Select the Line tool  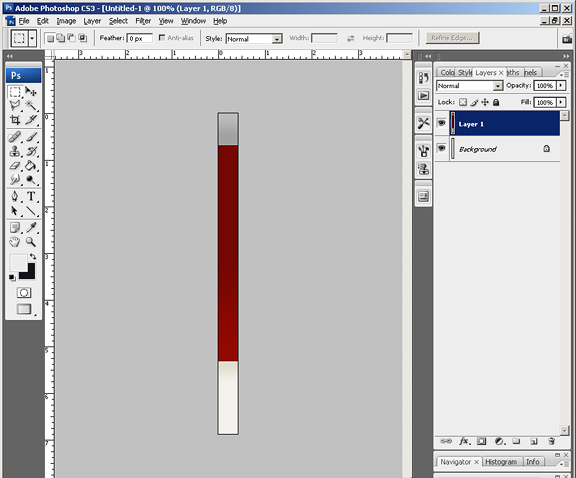[x=31, y=211]
